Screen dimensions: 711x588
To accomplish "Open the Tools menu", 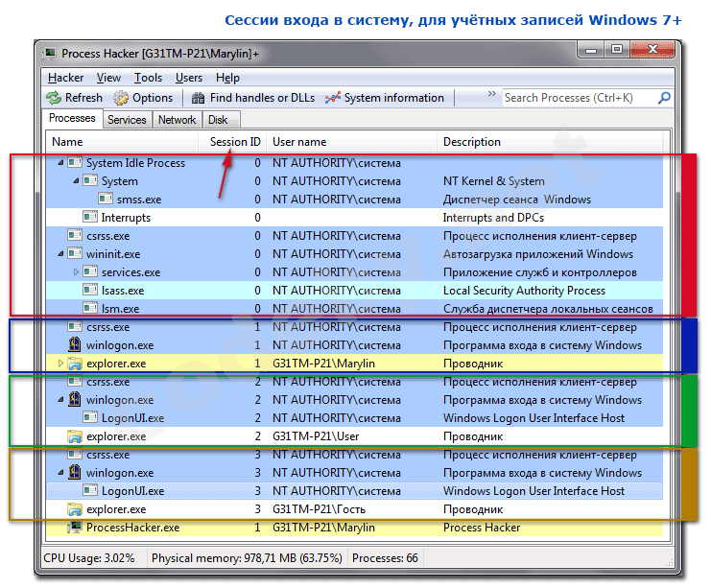I will coord(149,78).
